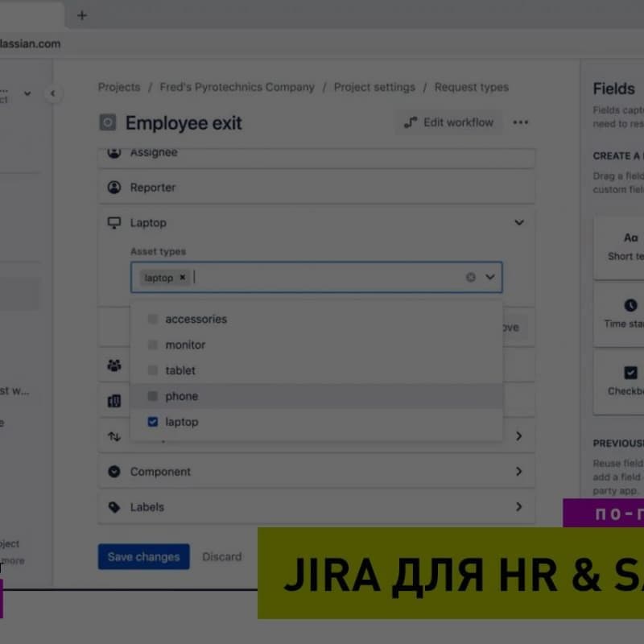Go to Project settings breadcrumb
This screenshot has width=644, height=644.
click(374, 87)
